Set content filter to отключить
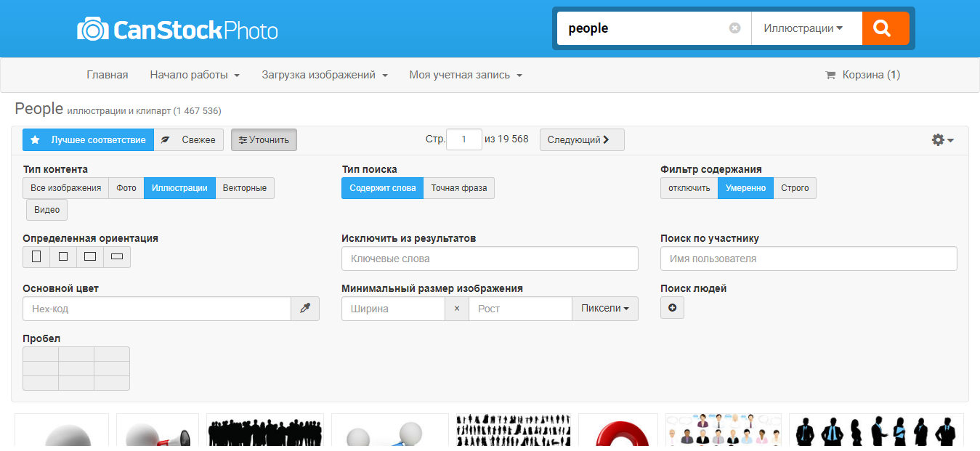This screenshot has width=980, height=451. point(689,188)
